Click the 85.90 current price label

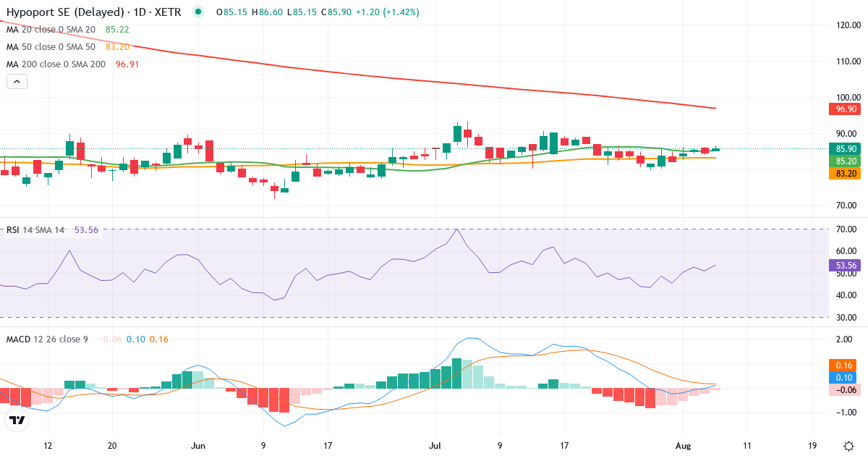844,148
